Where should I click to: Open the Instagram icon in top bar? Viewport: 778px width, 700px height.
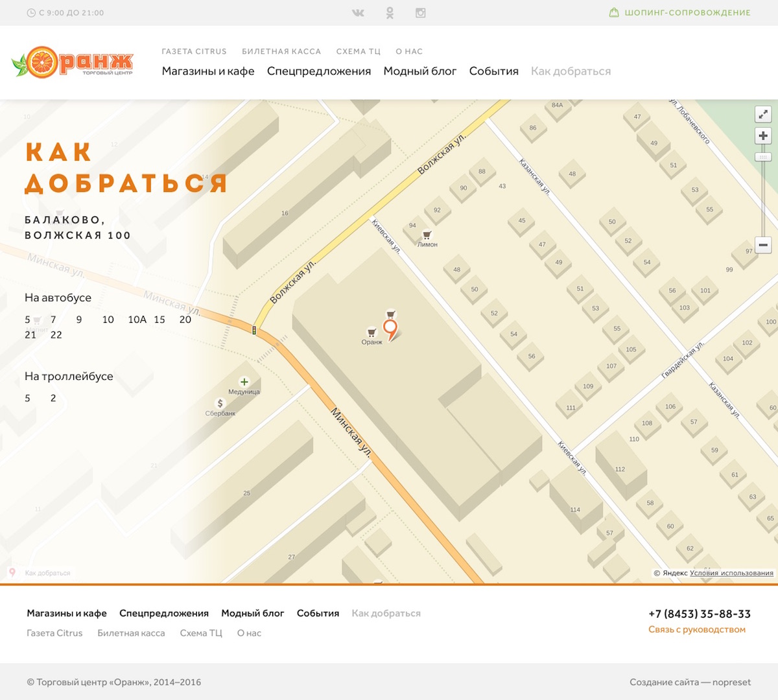pyautogui.click(x=421, y=13)
